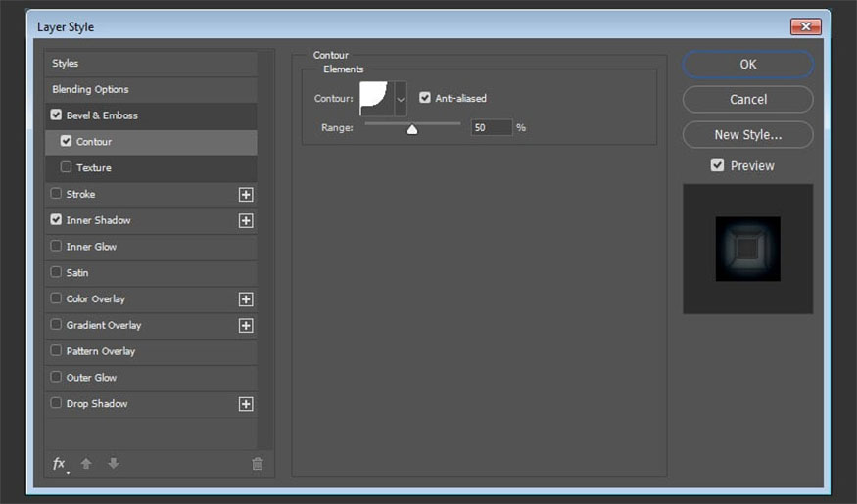Open the Contour picker dropdown arrow
The image size is (857, 504).
pos(400,99)
